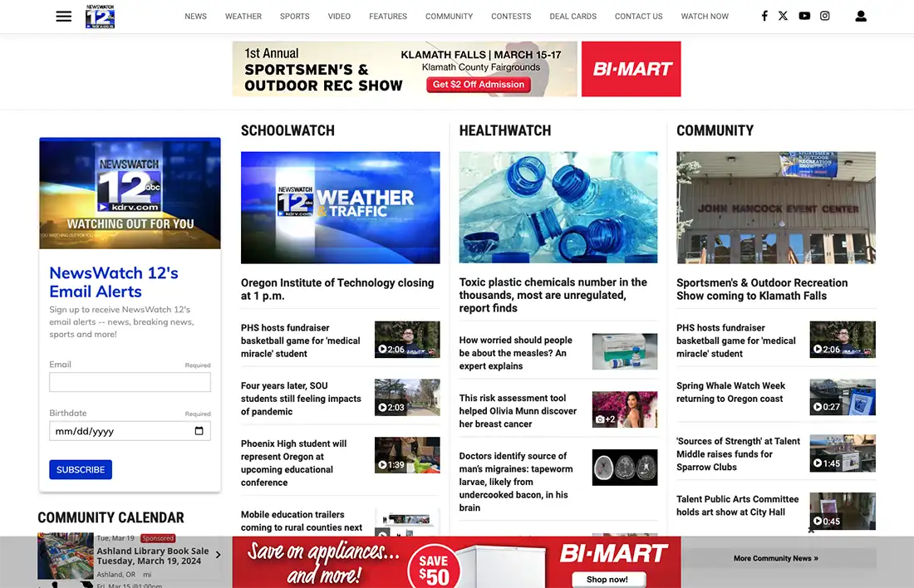
Task: Open Sportsmen's & Outdoor Recreation Show headline
Action: pos(762,289)
